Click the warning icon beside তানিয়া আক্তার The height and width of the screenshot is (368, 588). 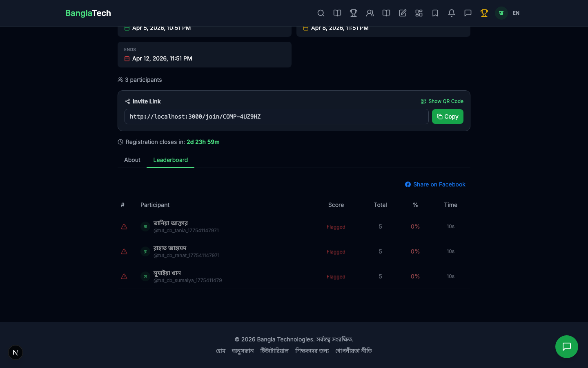pos(124,227)
